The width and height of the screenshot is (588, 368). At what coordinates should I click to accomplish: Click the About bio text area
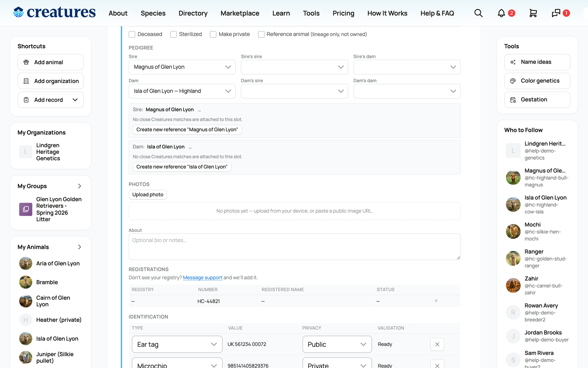coord(294,247)
